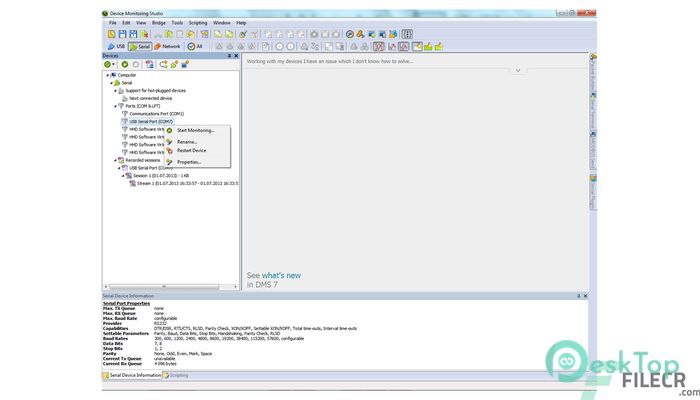
Task: Open the Window menu
Action: 221,23
